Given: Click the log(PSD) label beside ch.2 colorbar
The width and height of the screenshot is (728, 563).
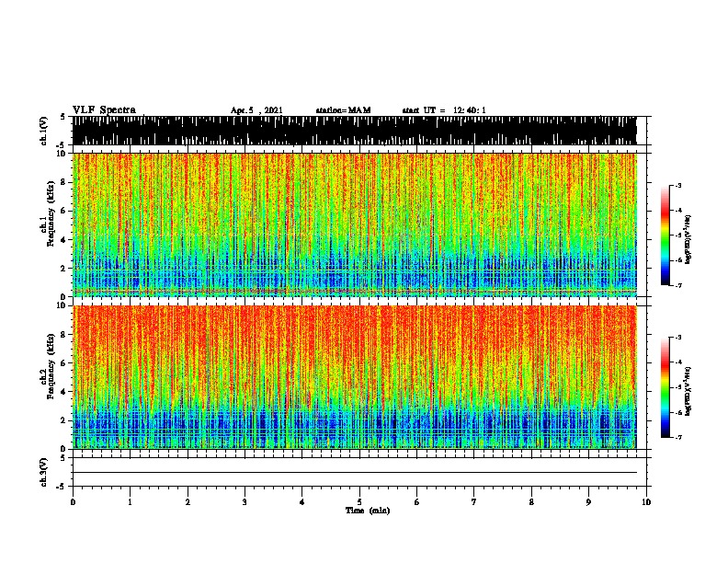Looking at the screenshot, I should click(x=688, y=392).
